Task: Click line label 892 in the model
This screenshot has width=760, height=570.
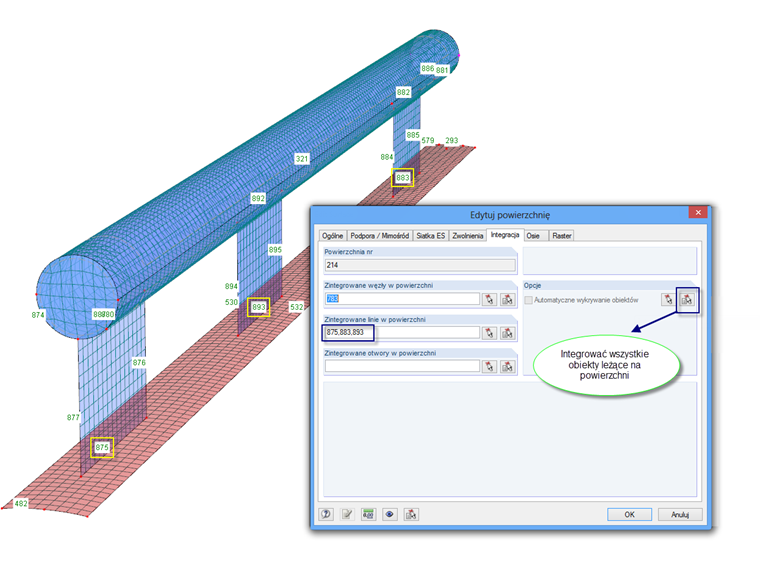Action: point(258,198)
